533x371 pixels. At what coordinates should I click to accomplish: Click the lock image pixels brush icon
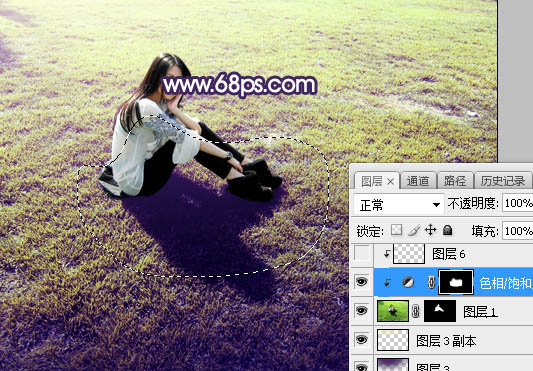(414, 230)
